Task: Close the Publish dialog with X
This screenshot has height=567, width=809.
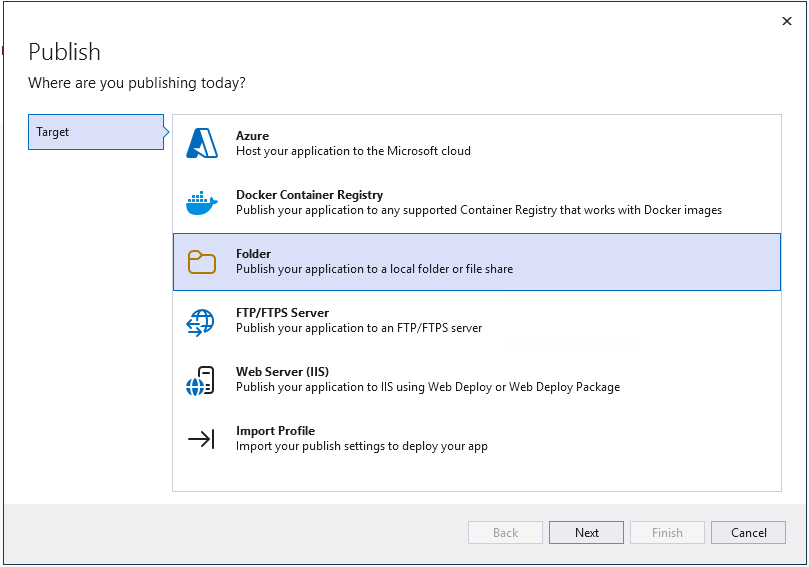Action: click(x=786, y=21)
